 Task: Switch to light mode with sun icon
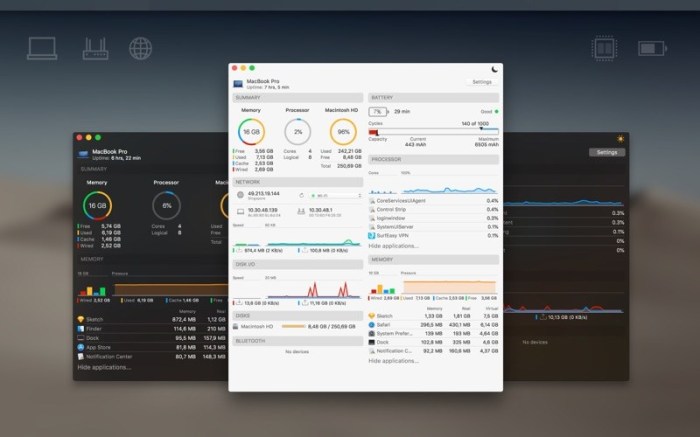coord(620,139)
